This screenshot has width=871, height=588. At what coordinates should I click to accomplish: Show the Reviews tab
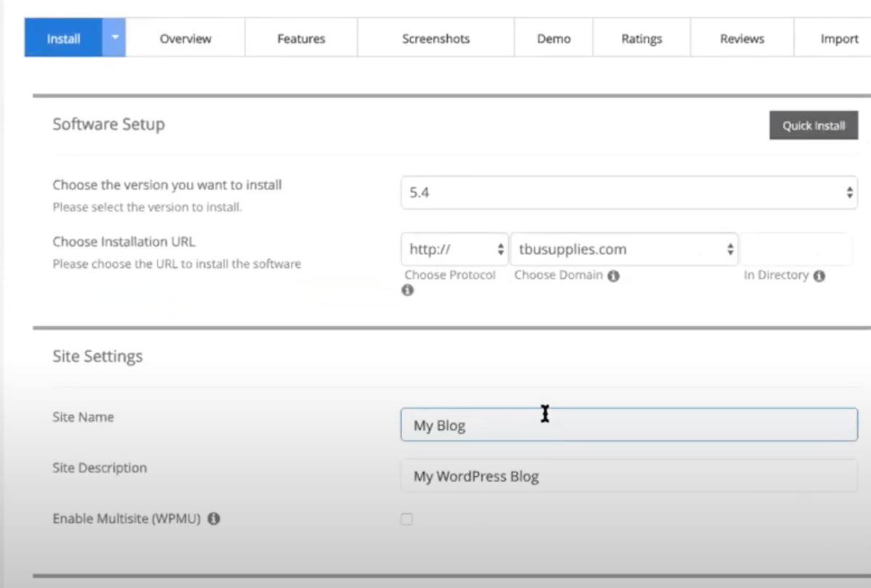(x=742, y=38)
